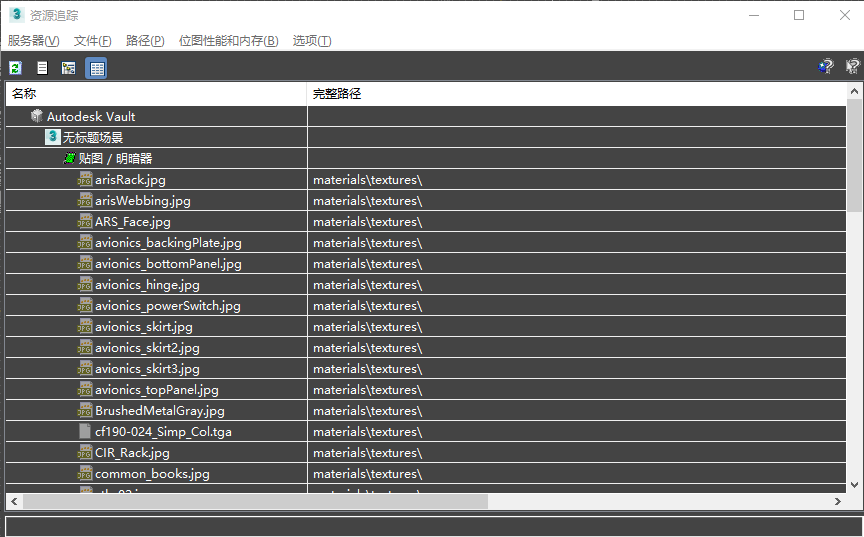Click the horizontal scrollbar left arrow
Screen dimensions: 864x537
pyautogui.click(x=14, y=501)
